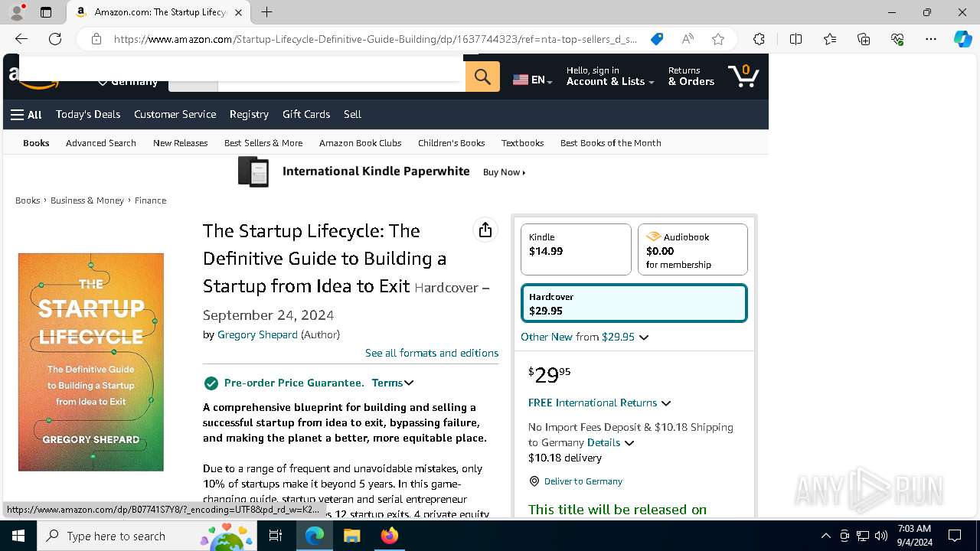Click the Pre-order Price Guarantee link

(294, 383)
